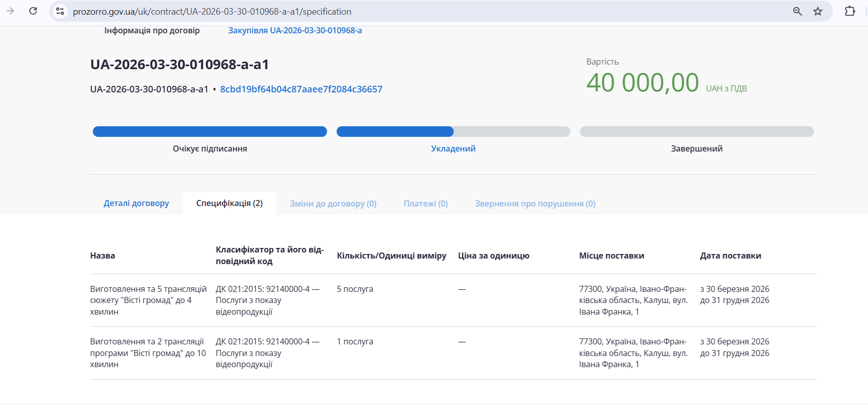Click the Очікує підписання progress bar

coord(210,132)
